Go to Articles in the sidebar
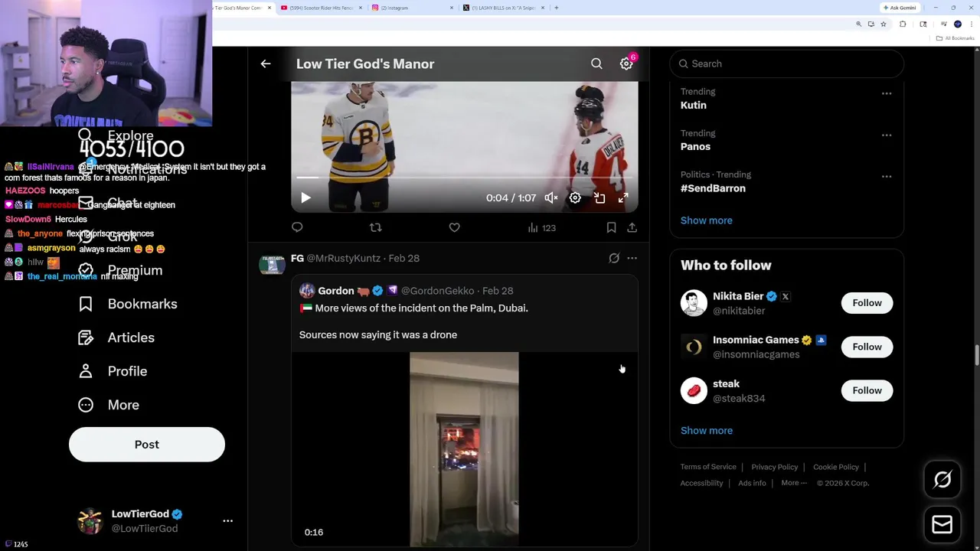This screenshot has width=980, height=551. [x=116, y=337]
